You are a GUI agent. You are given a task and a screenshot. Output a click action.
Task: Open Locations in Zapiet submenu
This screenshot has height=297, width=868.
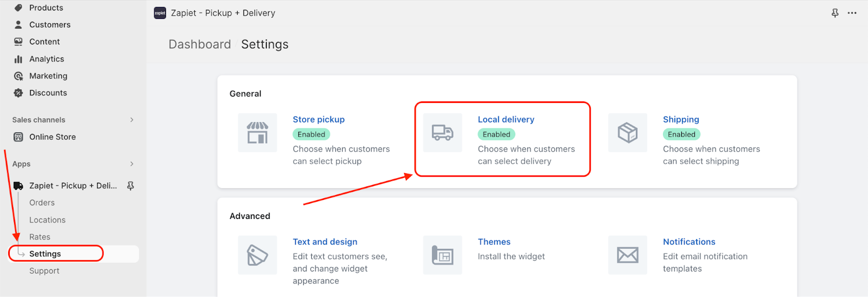point(47,220)
